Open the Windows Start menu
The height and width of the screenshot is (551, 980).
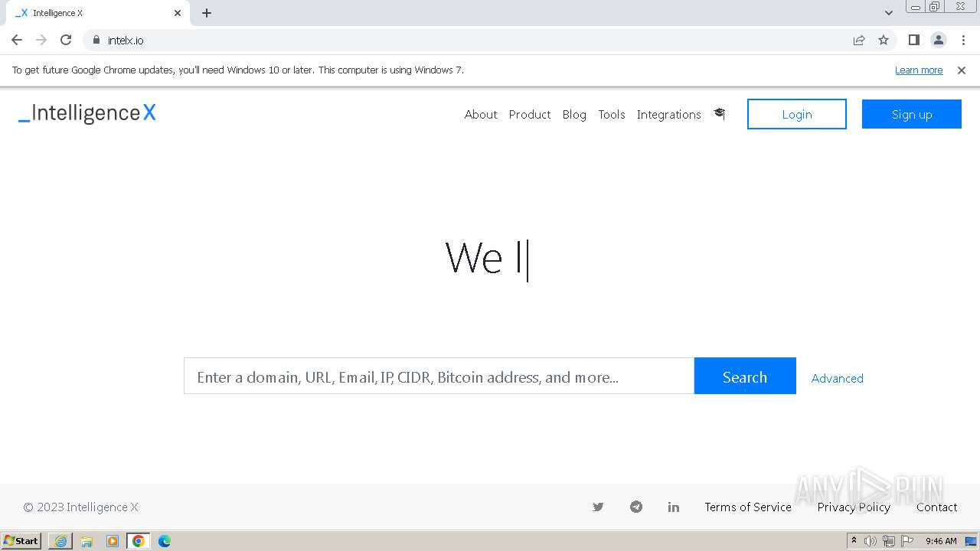[x=21, y=540]
